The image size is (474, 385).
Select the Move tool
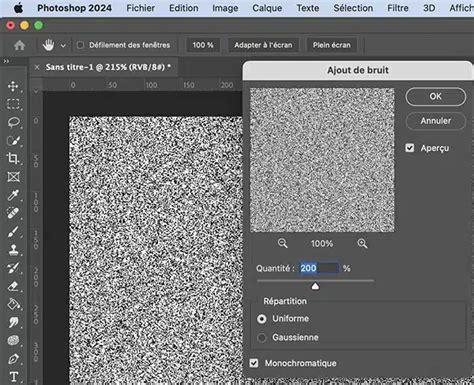pos(13,86)
